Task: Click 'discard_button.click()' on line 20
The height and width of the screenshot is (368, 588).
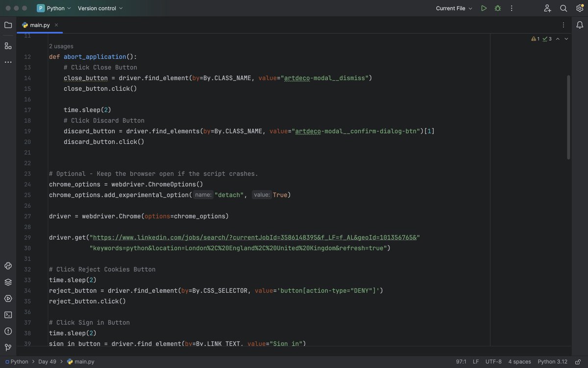Action: coord(104,142)
